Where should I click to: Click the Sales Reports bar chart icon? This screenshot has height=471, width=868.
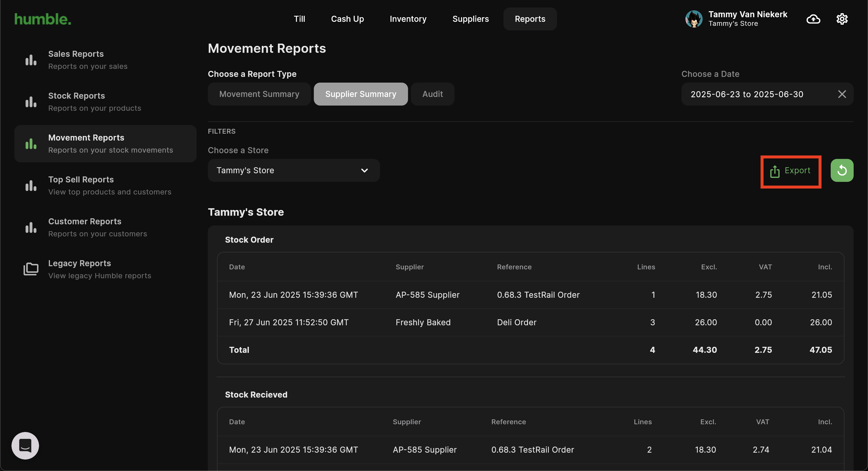pos(31,60)
